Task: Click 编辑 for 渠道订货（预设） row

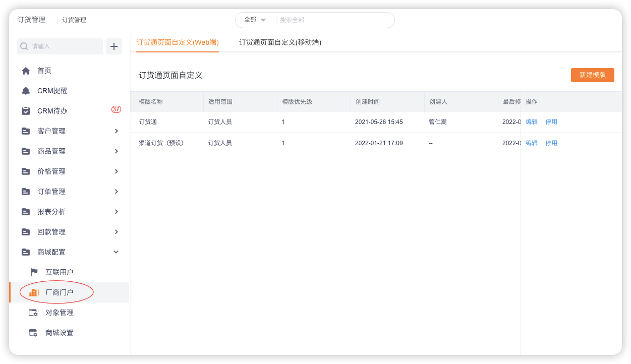Action: tap(532, 143)
